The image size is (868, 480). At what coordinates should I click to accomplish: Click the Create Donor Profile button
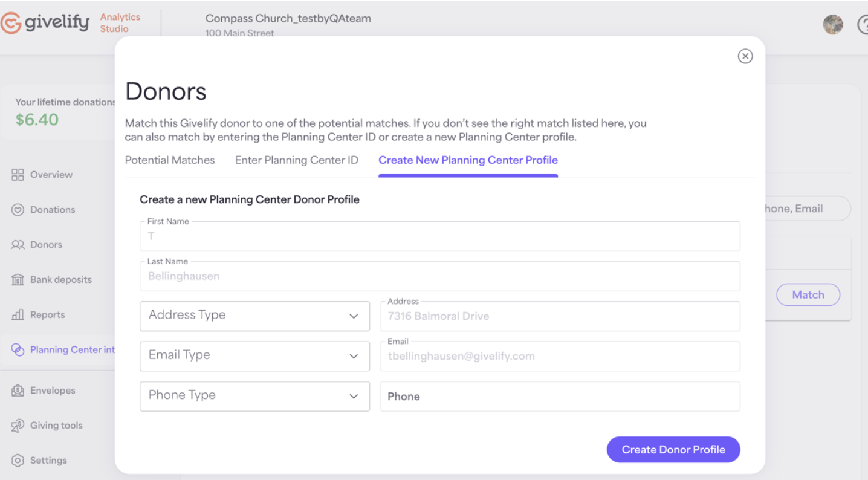(x=673, y=450)
